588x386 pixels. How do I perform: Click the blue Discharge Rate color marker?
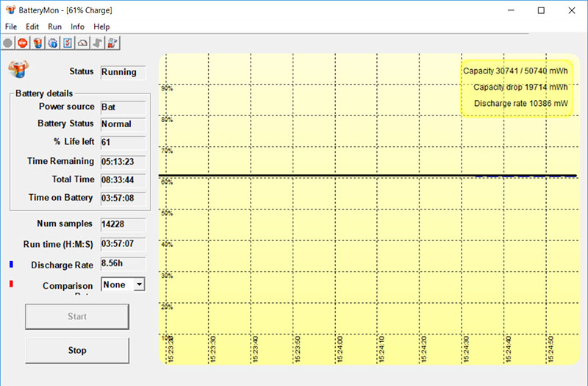point(11,265)
